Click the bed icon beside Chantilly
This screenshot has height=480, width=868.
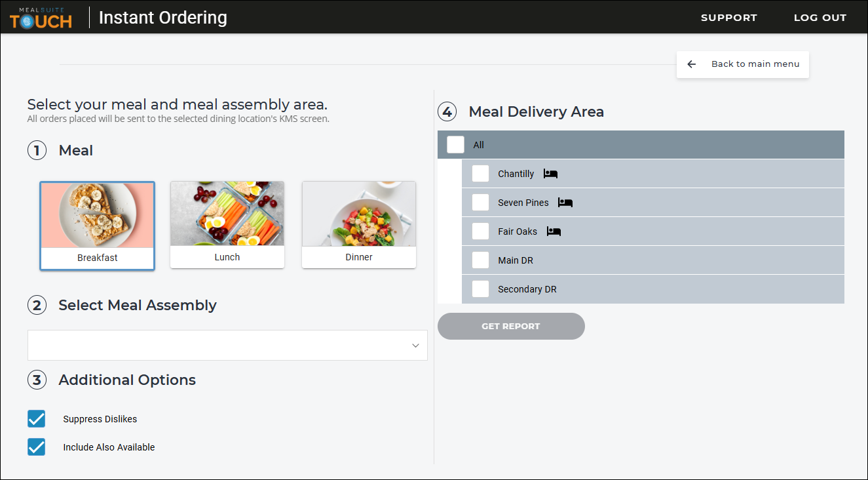click(x=550, y=174)
